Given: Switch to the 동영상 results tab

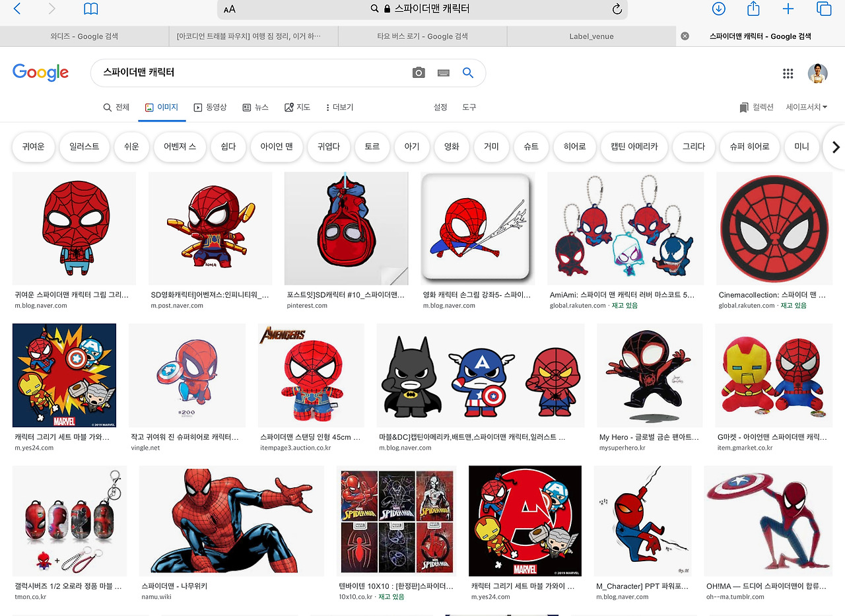Looking at the screenshot, I should [210, 107].
